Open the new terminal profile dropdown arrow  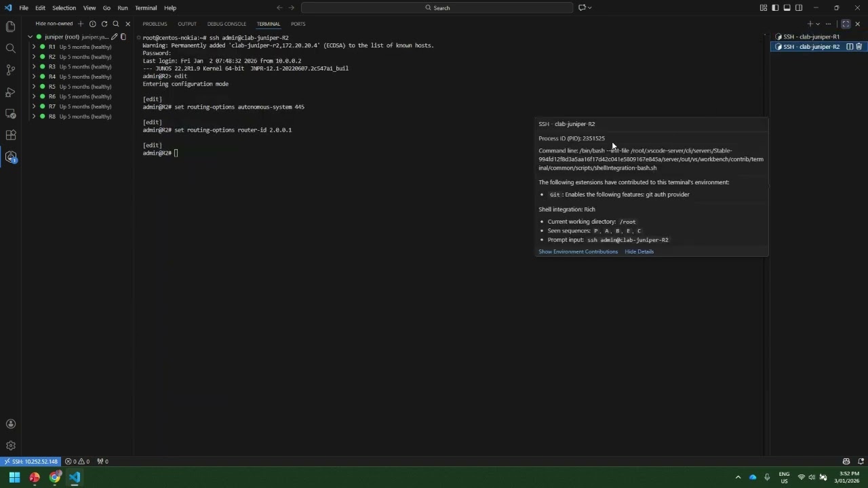coord(818,24)
